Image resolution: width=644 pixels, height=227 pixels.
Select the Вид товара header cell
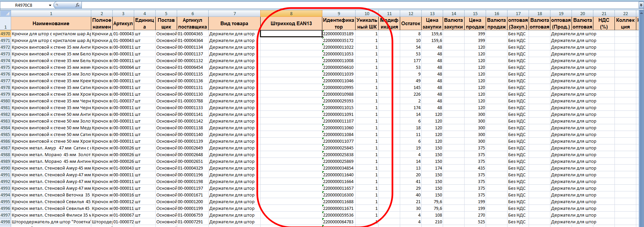[x=234, y=24]
